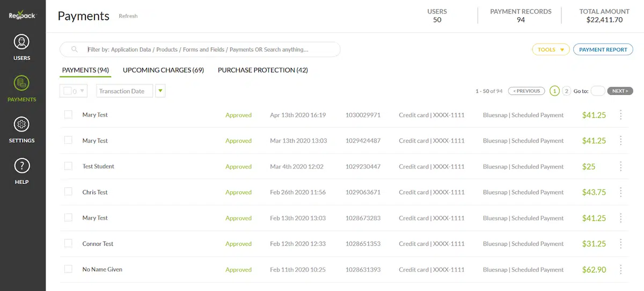The height and width of the screenshot is (291, 644).
Task: Click the Regpack logo
Action: [x=22, y=15]
